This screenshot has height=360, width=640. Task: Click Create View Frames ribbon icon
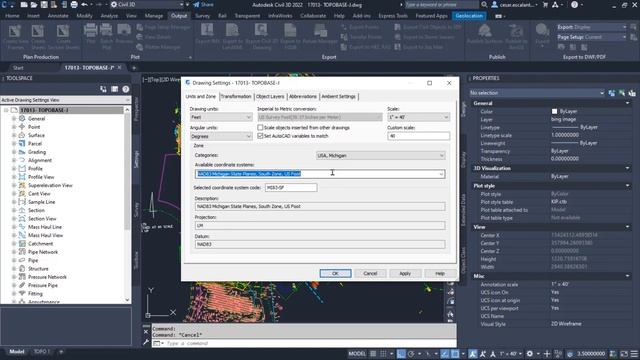pyautogui.click(x=15, y=32)
